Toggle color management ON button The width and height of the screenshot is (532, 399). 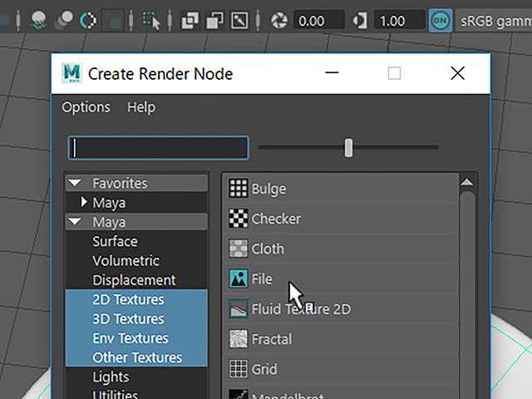click(x=441, y=21)
